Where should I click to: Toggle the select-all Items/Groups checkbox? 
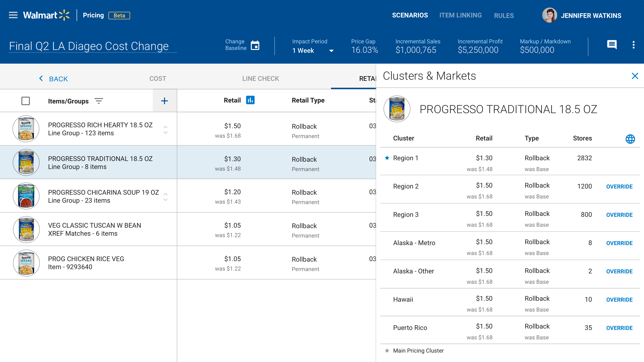(x=25, y=101)
